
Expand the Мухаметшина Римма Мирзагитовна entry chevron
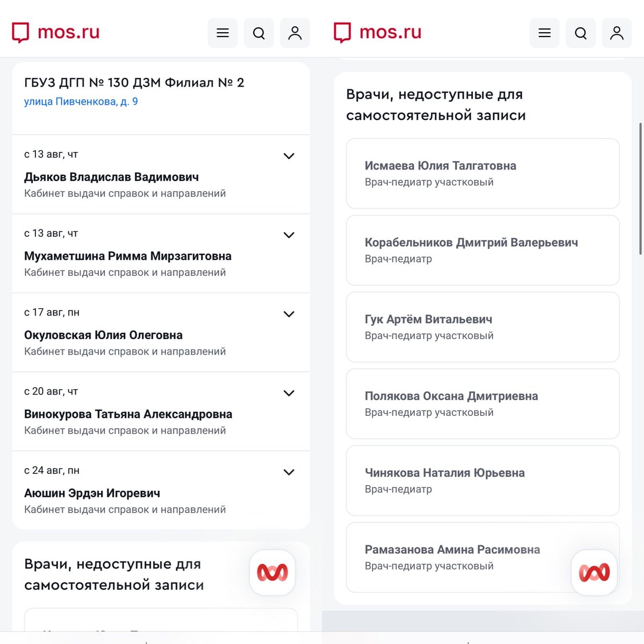click(x=289, y=235)
